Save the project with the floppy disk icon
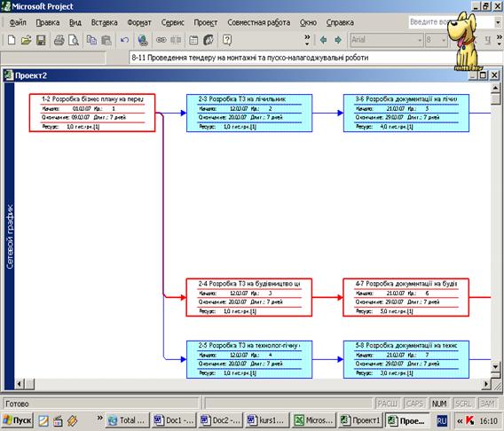The height and width of the screenshot is (431, 504). click(41, 40)
